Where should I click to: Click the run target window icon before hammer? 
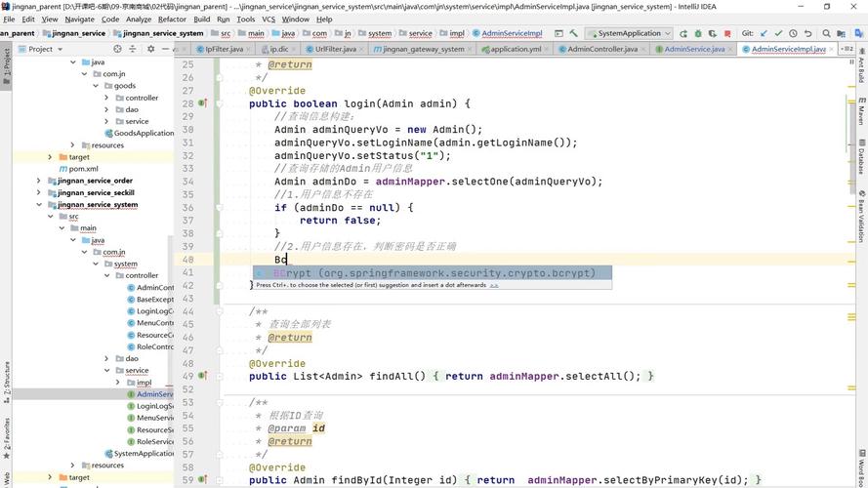[x=558, y=33]
